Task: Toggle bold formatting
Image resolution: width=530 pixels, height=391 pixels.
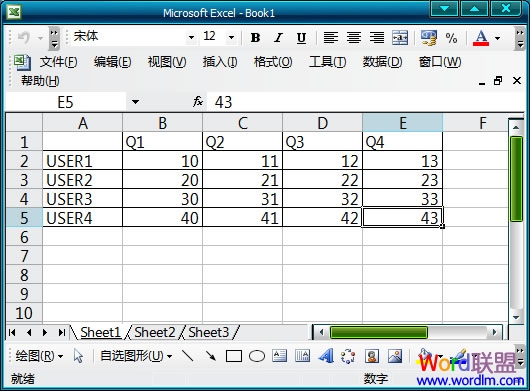Action: [x=256, y=38]
